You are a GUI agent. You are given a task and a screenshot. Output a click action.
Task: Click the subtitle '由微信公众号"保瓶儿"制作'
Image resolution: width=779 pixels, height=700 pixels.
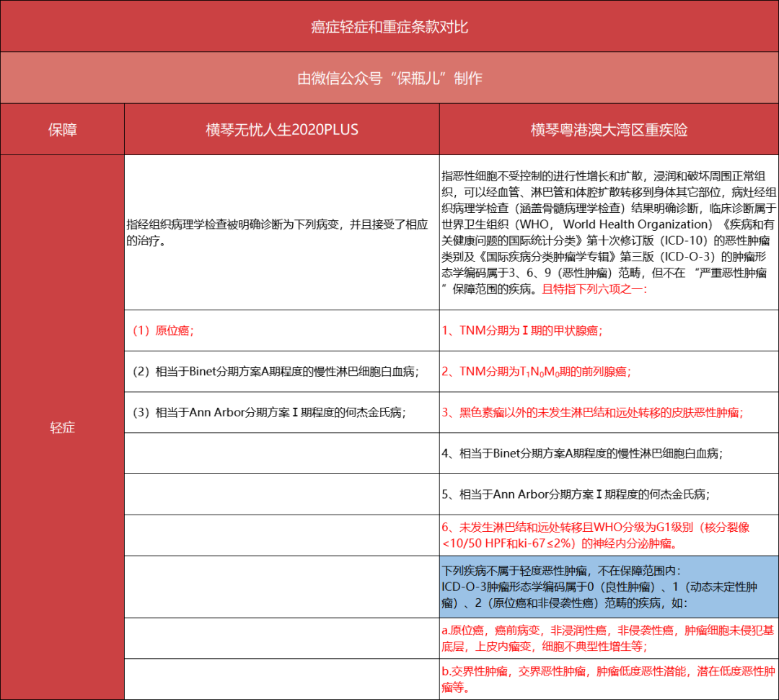coord(389,78)
